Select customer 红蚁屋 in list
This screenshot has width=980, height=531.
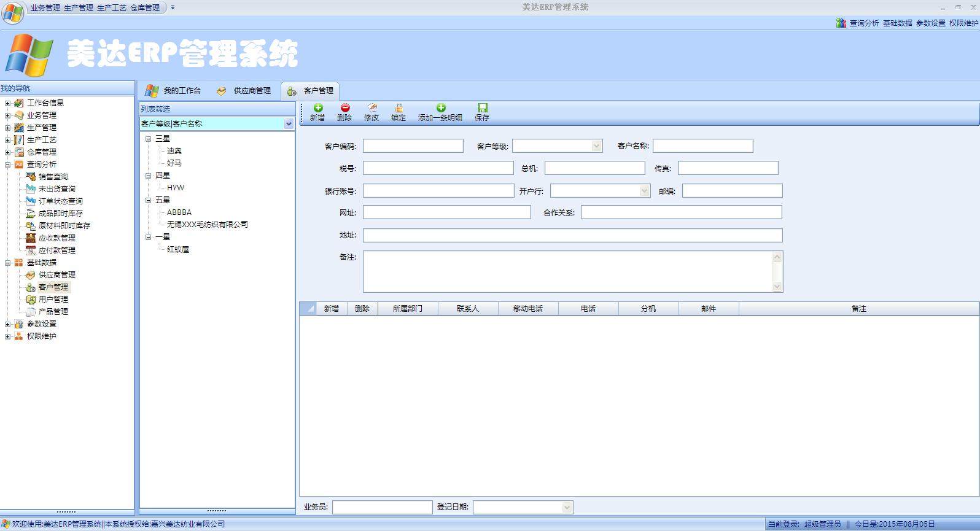(178, 250)
